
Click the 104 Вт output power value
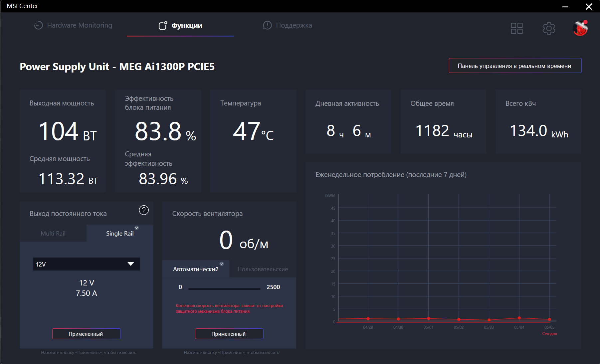(68, 131)
